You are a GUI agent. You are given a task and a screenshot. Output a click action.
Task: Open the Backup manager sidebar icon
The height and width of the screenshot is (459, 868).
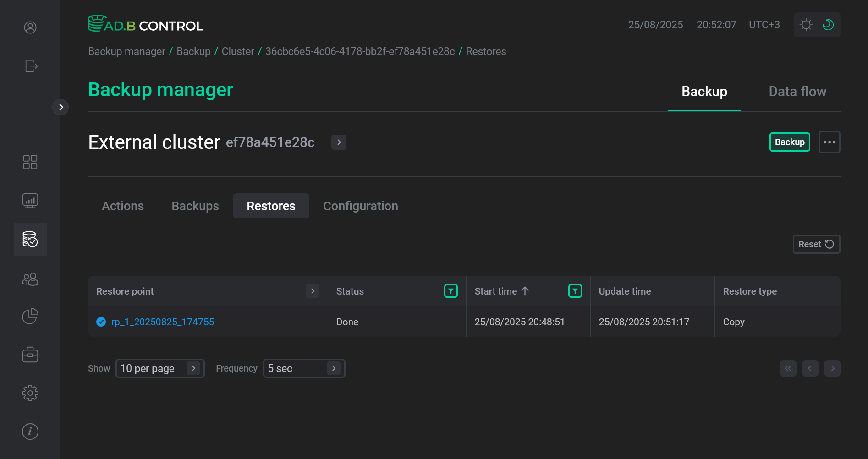pos(30,239)
